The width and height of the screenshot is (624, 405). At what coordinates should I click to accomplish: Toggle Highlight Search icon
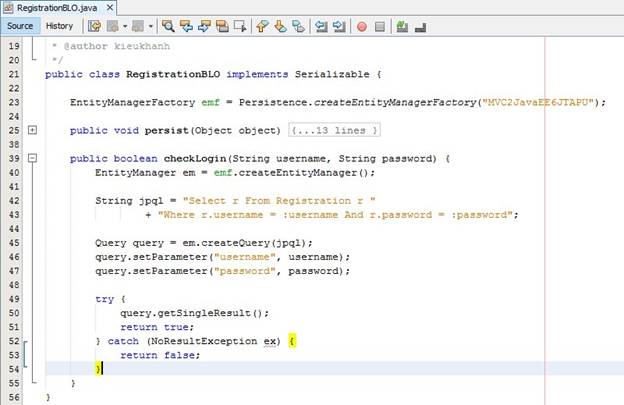click(222, 27)
